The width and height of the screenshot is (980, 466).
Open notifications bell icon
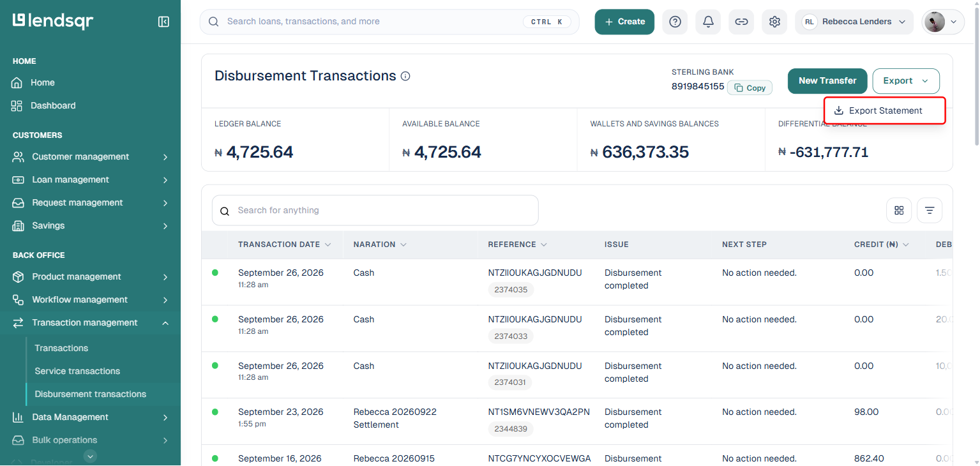(708, 22)
